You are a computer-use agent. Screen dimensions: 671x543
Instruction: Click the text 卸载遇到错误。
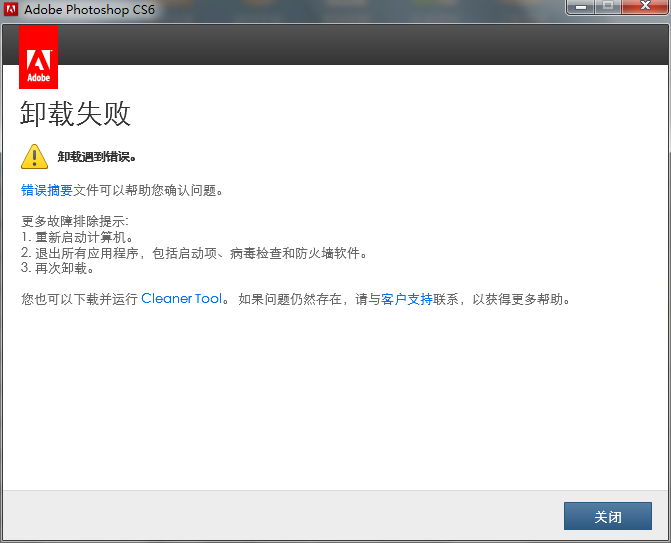pyautogui.click(x=97, y=157)
